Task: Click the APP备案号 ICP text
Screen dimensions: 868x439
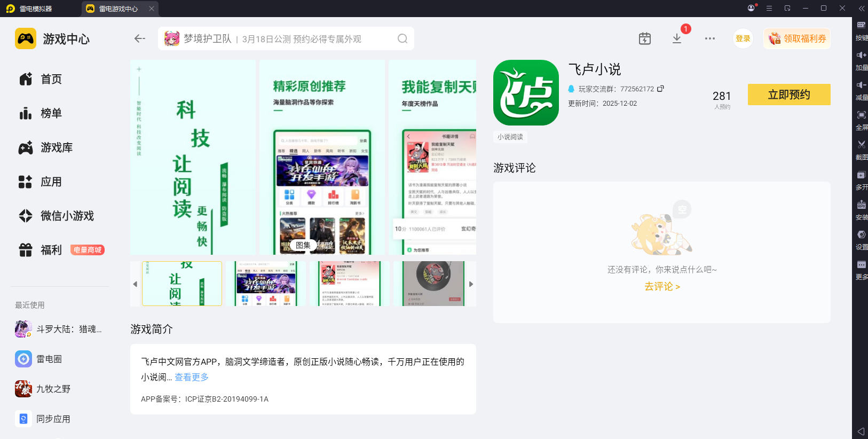Action: point(205,399)
